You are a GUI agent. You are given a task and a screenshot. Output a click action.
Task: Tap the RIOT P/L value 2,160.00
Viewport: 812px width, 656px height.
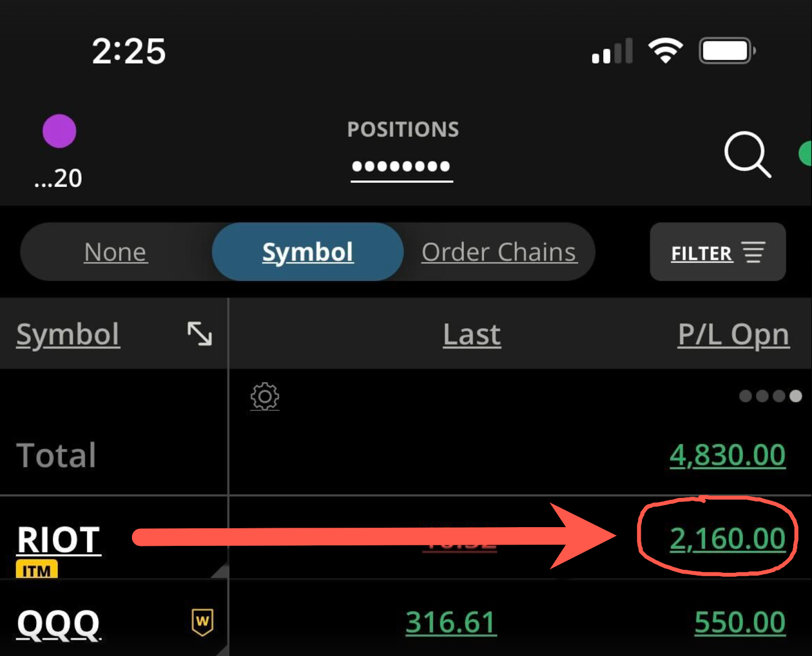pyautogui.click(x=727, y=538)
